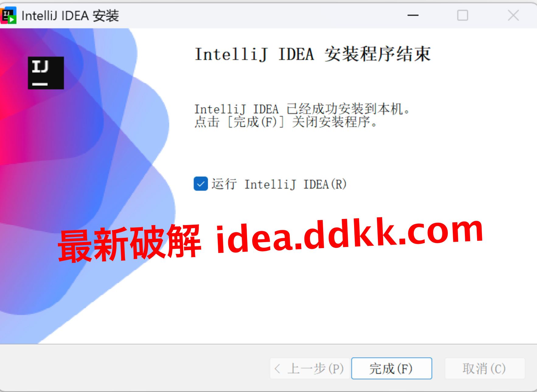This screenshot has height=392, width=537.
Task: Click the 运行 IntelliJ IDEA(R) label text
Action: click(x=279, y=184)
